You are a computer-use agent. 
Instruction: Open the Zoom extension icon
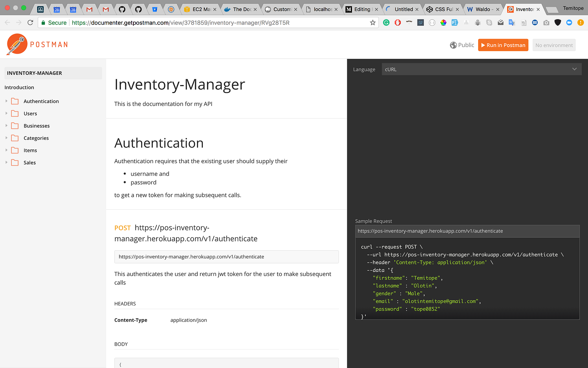pos(569,22)
